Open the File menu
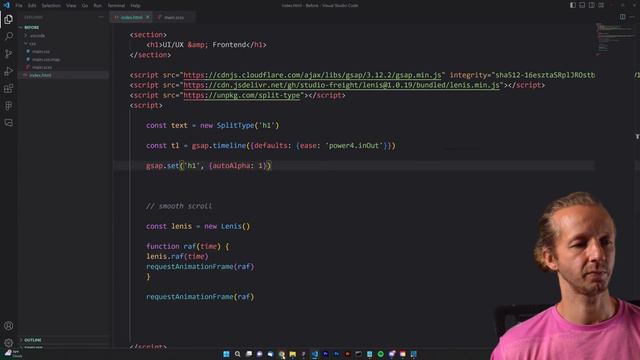The height and width of the screenshot is (360, 640). point(19,6)
